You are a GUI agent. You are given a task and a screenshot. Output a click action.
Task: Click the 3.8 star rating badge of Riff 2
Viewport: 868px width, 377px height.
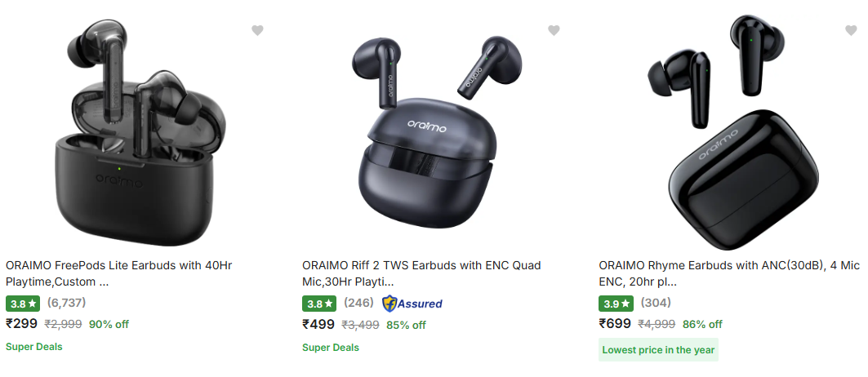(x=319, y=304)
